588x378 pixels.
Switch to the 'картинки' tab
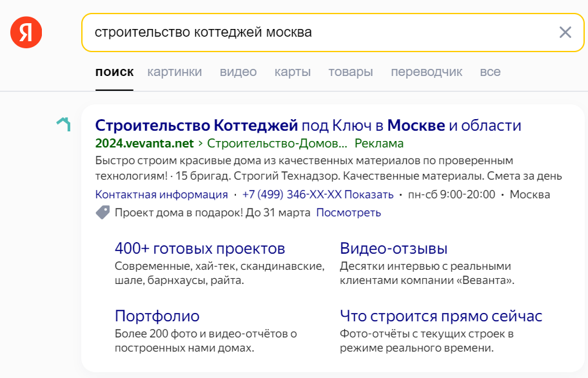[174, 71]
